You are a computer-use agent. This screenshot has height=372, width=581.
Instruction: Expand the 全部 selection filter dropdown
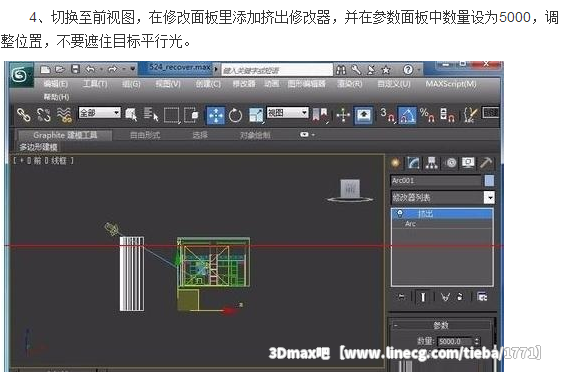[100, 113]
